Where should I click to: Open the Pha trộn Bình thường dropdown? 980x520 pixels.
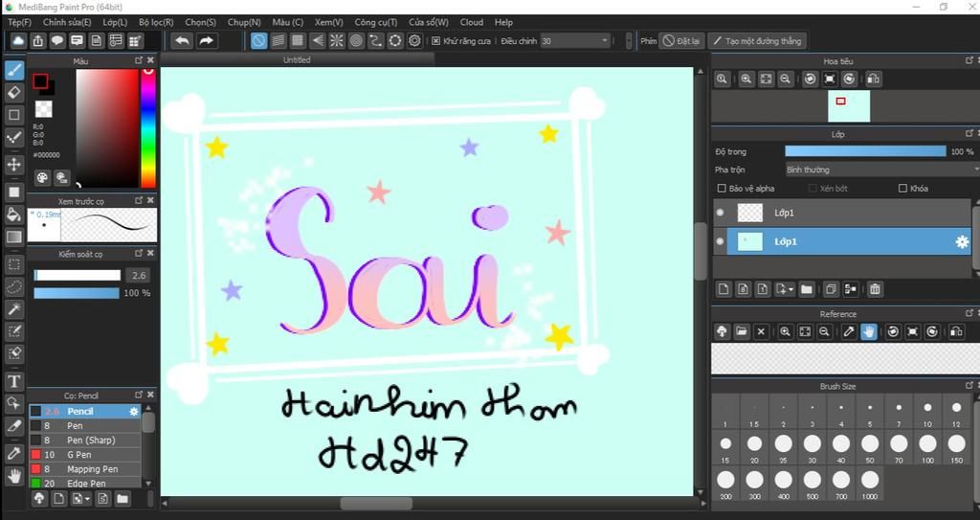pyautogui.click(x=881, y=170)
